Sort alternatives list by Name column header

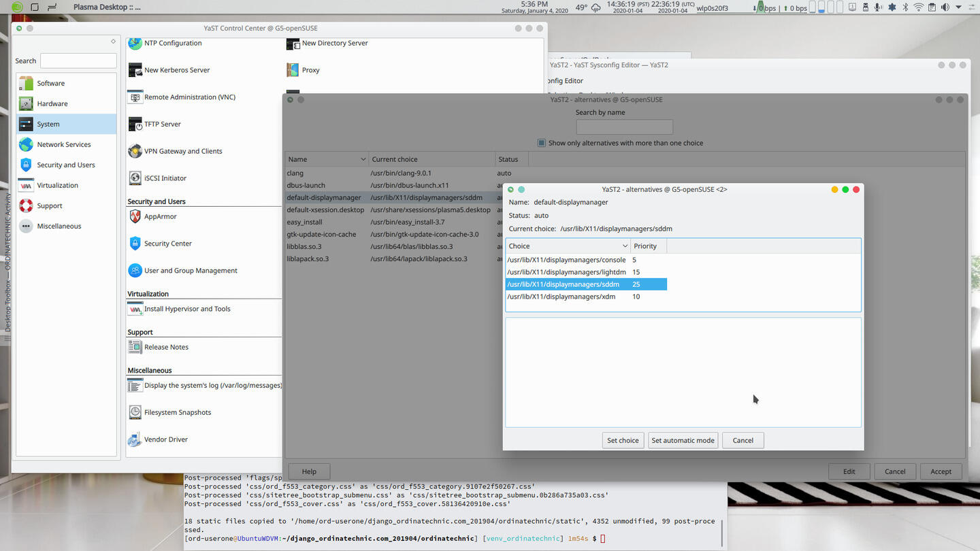327,159
